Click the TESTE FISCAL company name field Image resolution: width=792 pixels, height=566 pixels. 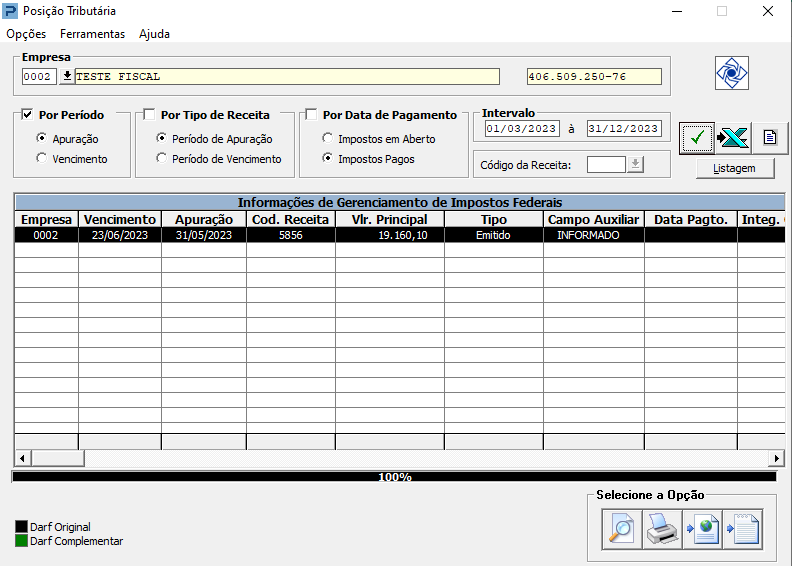pos(287,76)
